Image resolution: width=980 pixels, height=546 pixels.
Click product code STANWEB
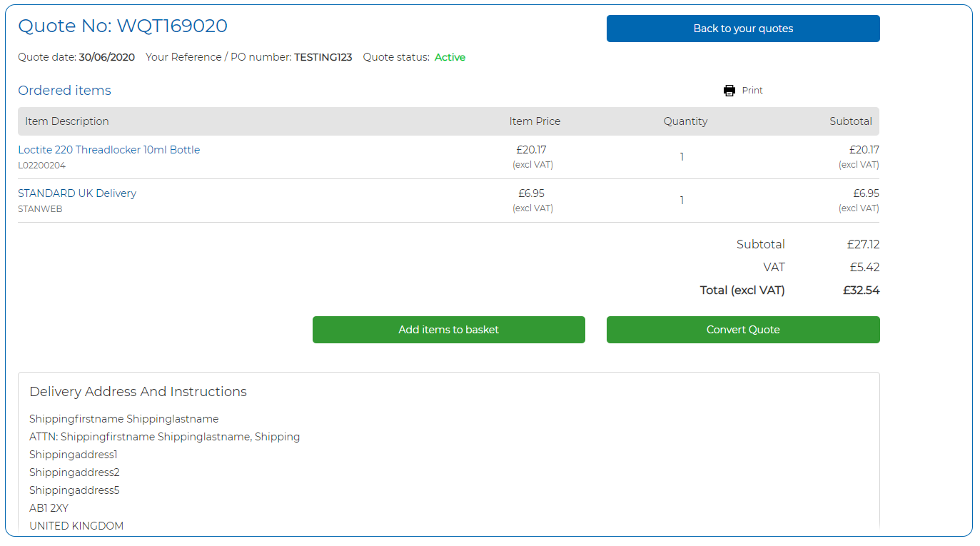[40, 209]
